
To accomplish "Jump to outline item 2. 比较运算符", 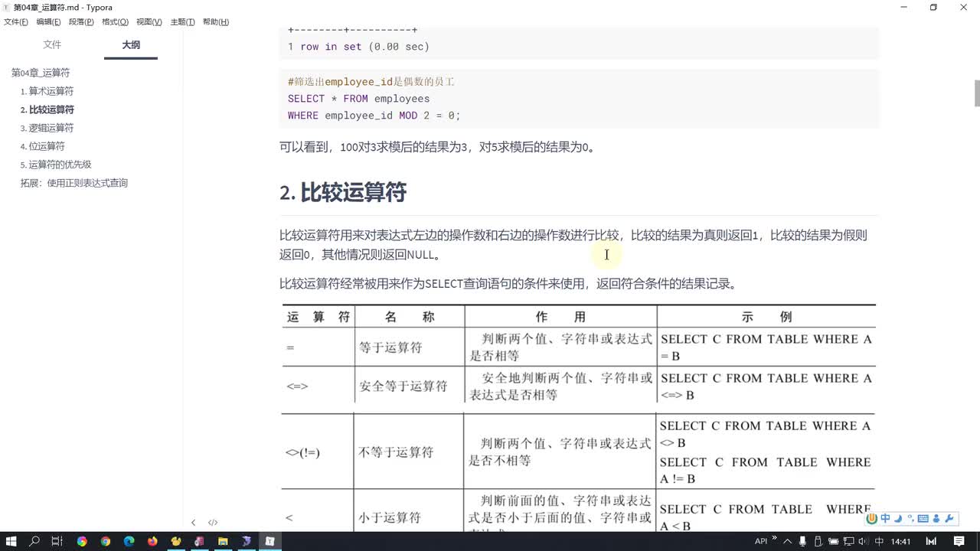I will pyautogui.click(x=47, y=109).
